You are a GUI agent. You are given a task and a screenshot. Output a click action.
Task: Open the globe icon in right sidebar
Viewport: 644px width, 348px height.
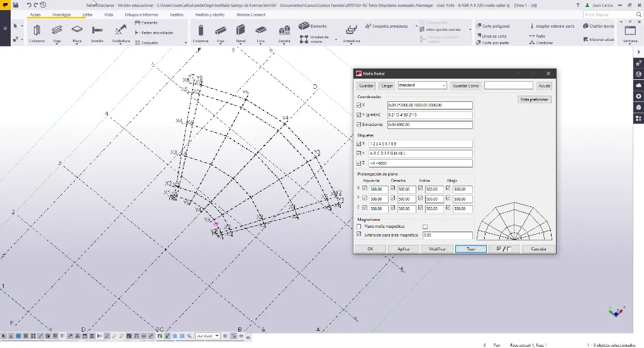pos(639,74)
